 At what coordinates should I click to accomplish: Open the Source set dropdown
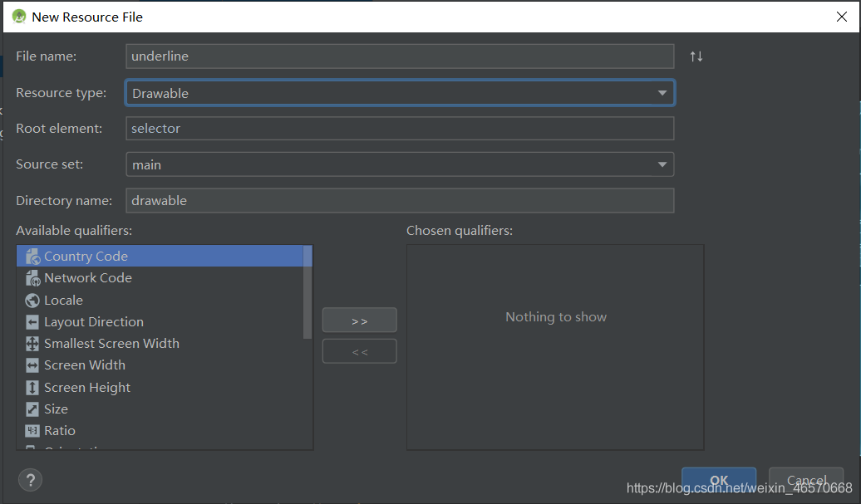point(663,164)
